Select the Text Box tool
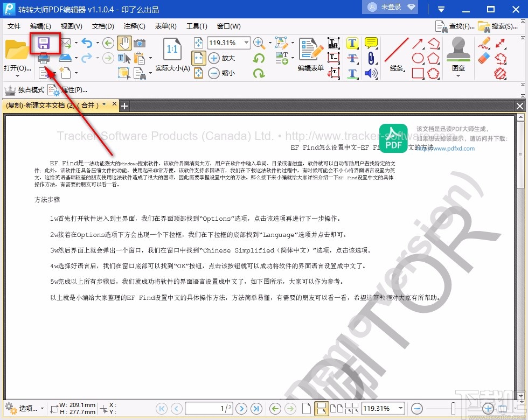The image size is (528, 420). tap(334, 58)
